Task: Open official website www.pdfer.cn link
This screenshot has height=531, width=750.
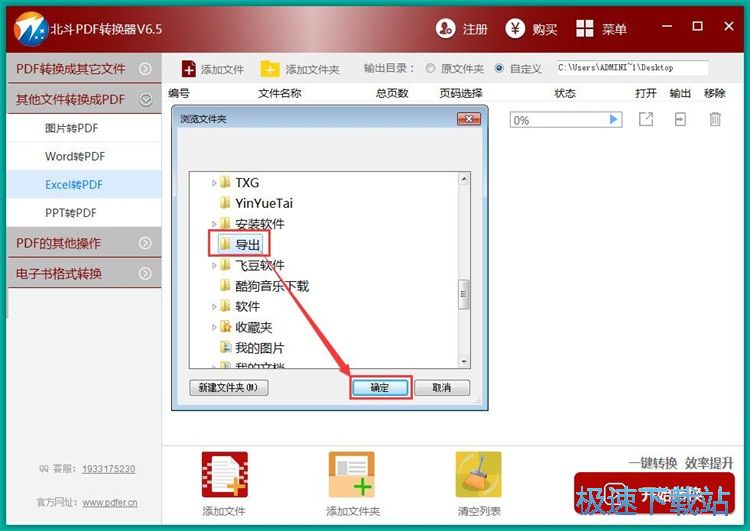Action: 110,502
